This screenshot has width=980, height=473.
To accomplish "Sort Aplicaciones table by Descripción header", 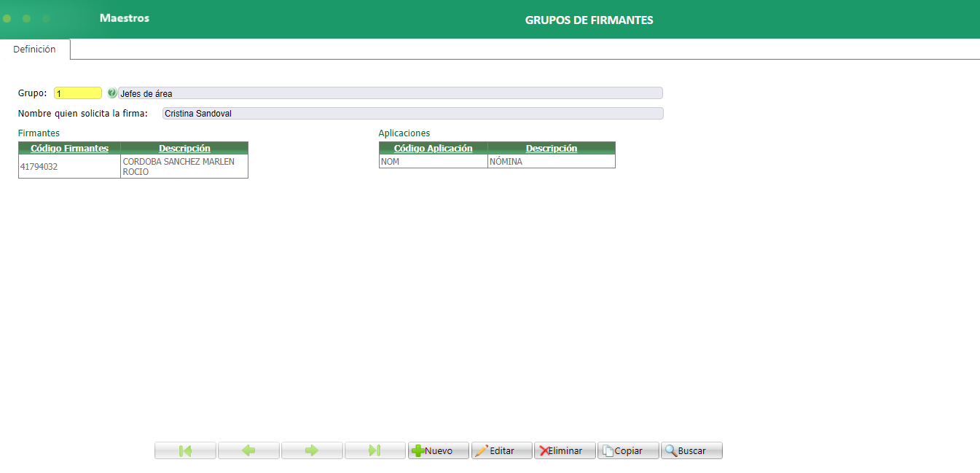I will pyautogui.click(x=552, y=148).
